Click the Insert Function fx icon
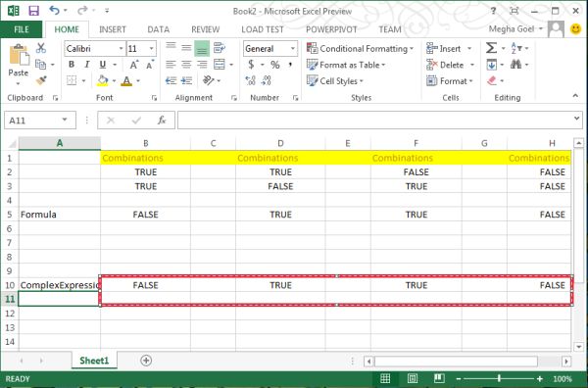The width and height of the screenshot is (588, 388). pyautogui.click(x=162, y=121)
